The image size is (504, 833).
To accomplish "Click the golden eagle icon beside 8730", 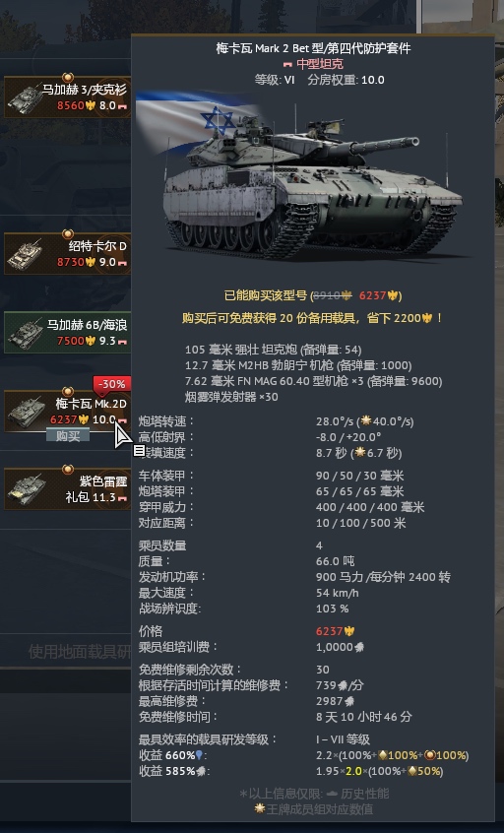I will point(91,262).
